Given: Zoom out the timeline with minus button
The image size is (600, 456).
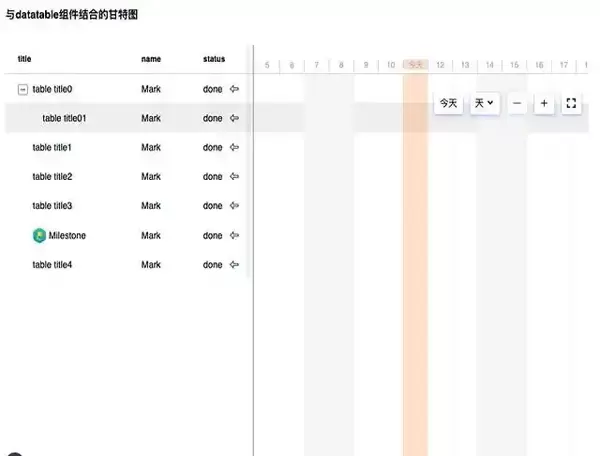Looking at the screenshot, I should (x=517, y=103).
